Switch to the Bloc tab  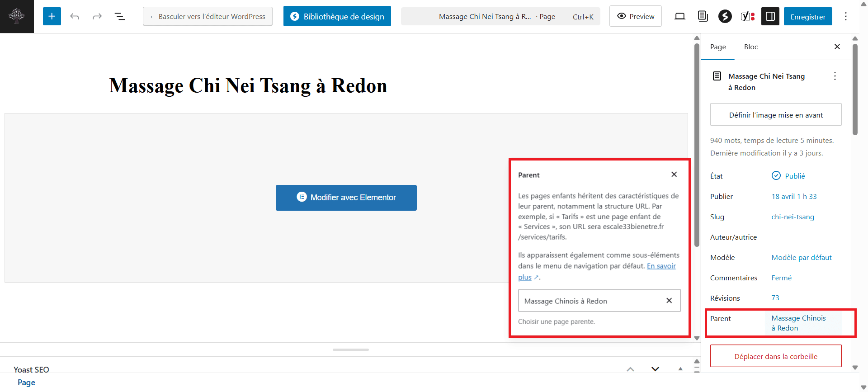750,47
